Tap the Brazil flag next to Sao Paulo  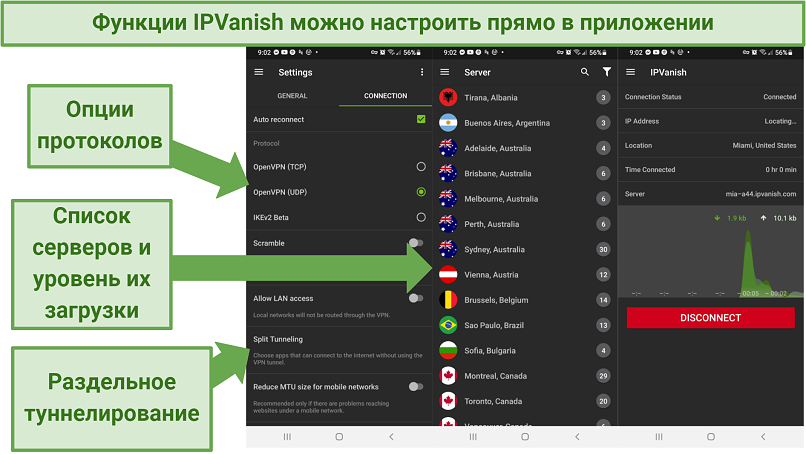click(x=448, y=325)
